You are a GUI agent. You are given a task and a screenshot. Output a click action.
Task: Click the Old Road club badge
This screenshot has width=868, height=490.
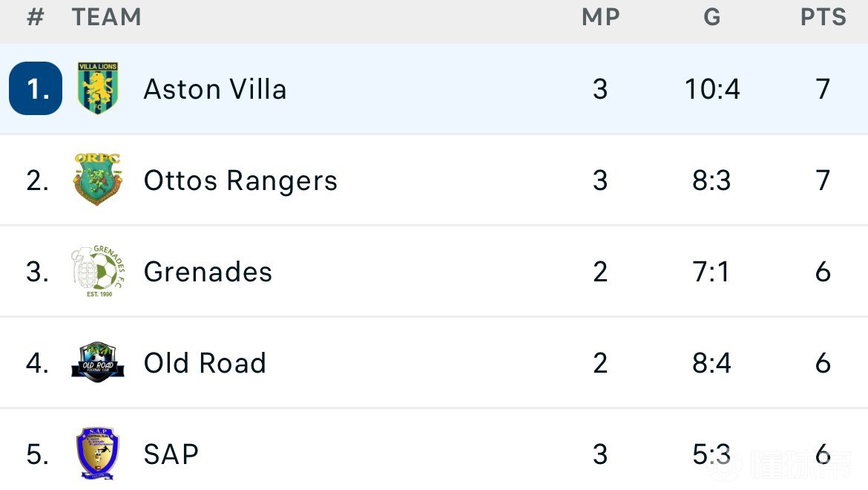coord(98,362)
